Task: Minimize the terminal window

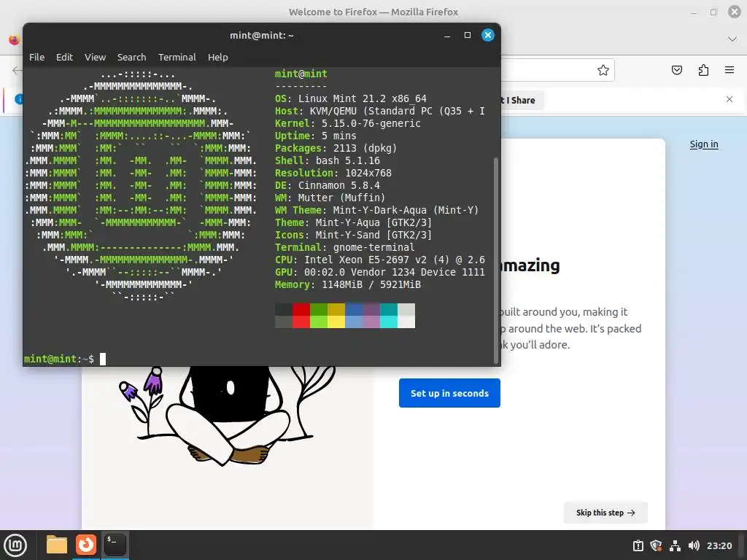Action: [x=447, y=35]
